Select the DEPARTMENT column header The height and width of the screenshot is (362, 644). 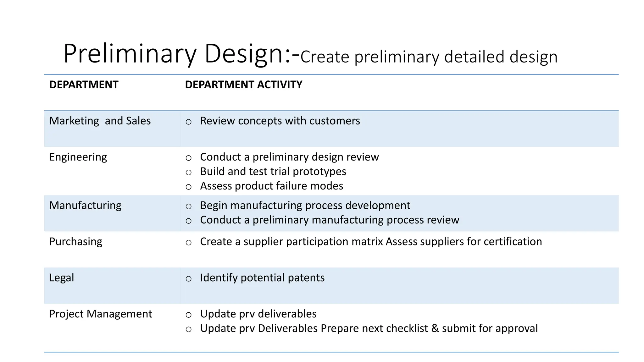pos(84,85)
